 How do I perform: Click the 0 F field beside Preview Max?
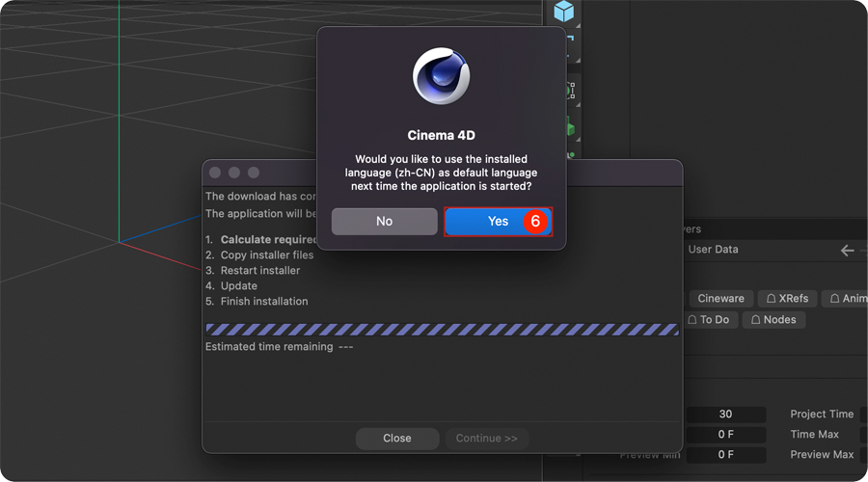pos(725,455)
